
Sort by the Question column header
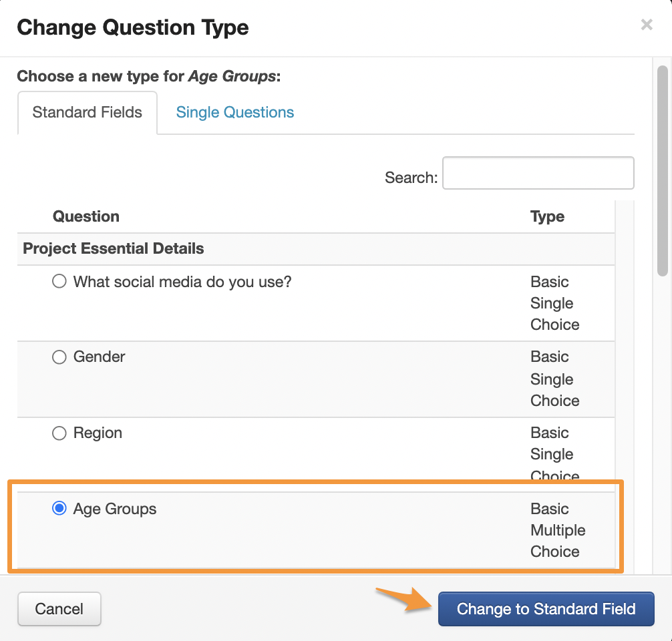point(86,216)
